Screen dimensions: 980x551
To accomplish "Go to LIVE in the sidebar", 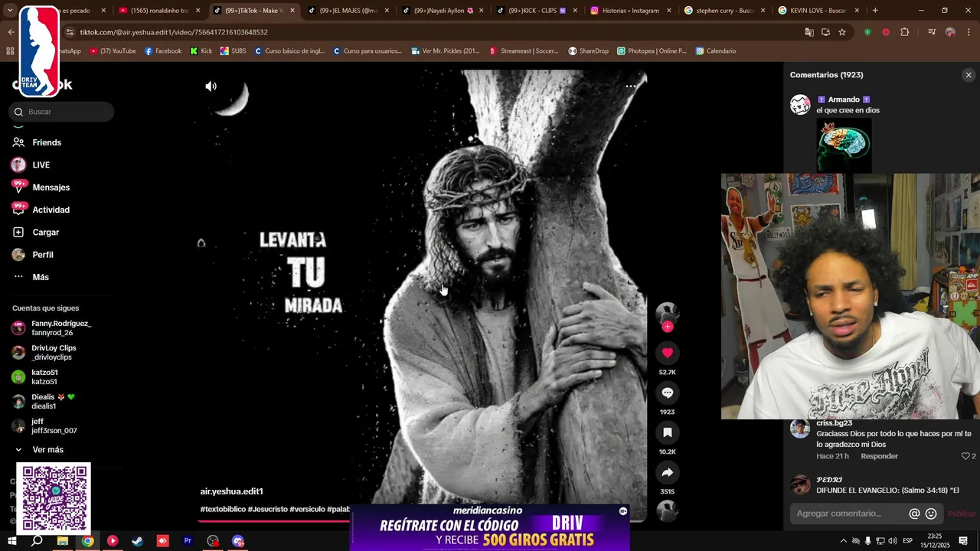I will (x=41, y=165).
